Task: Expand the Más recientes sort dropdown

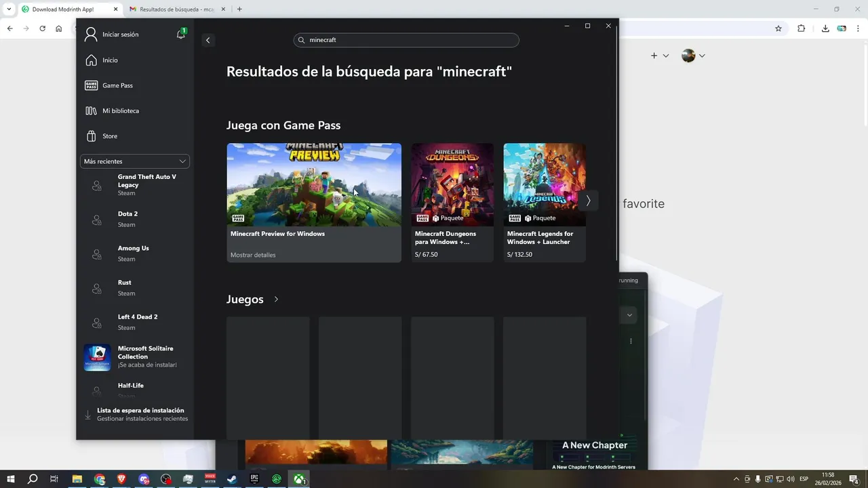Action: coord(135,161)
